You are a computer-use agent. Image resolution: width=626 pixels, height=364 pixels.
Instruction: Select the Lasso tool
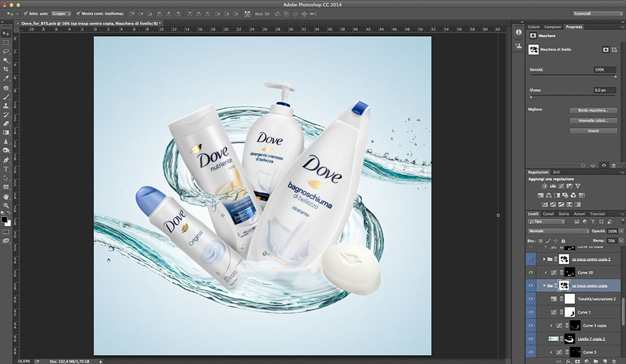click(5, 52)
